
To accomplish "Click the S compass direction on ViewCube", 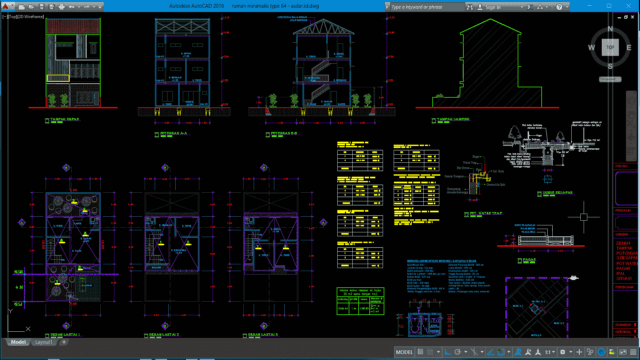I will pyautogui.click(x=610, y=67).
